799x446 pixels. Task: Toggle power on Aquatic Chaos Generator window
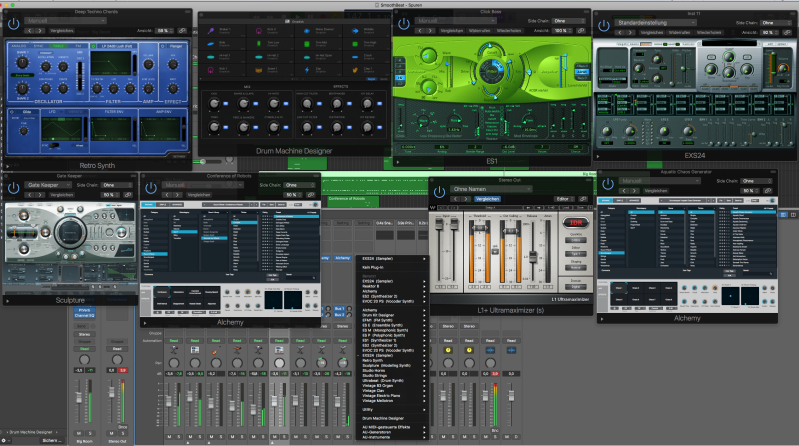coord(607,184)
